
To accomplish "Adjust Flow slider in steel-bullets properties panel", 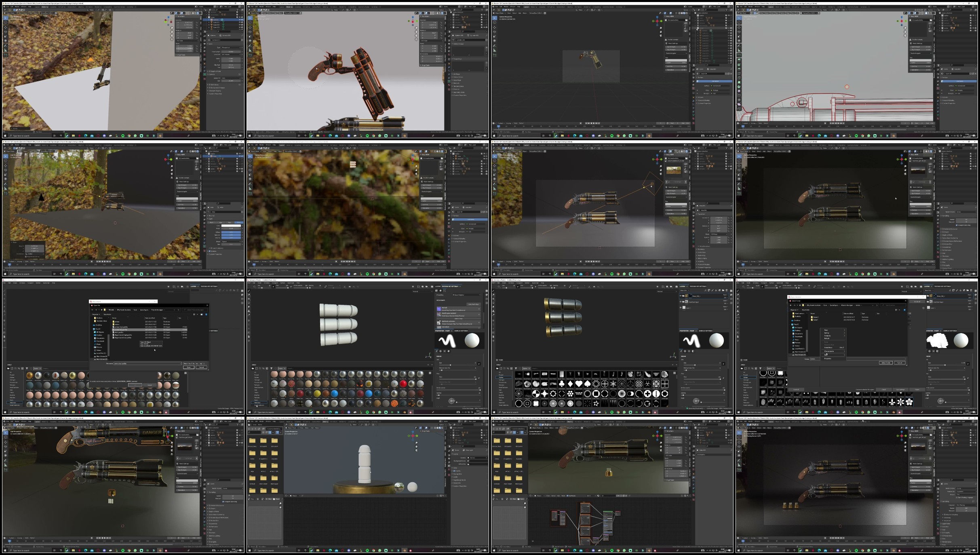I will pyautogui.click(x=702, y=379).
